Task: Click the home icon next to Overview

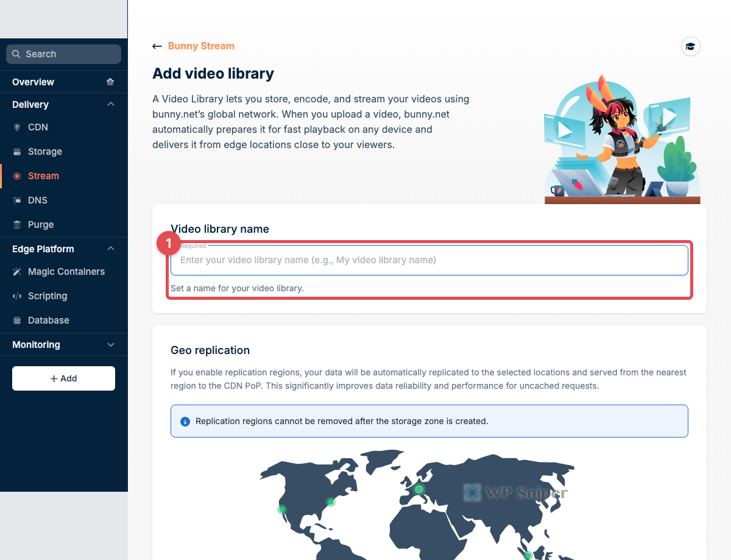Action: [x=110, y=82]
